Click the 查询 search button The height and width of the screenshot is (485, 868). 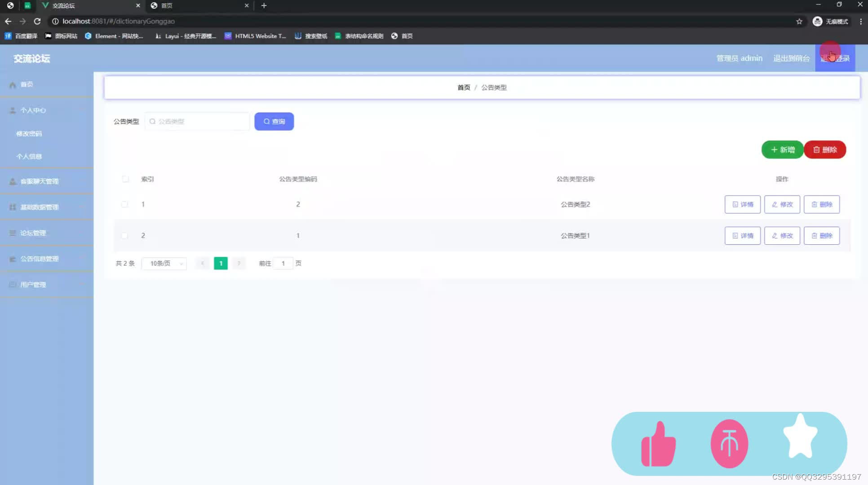(x=274, y=121)
